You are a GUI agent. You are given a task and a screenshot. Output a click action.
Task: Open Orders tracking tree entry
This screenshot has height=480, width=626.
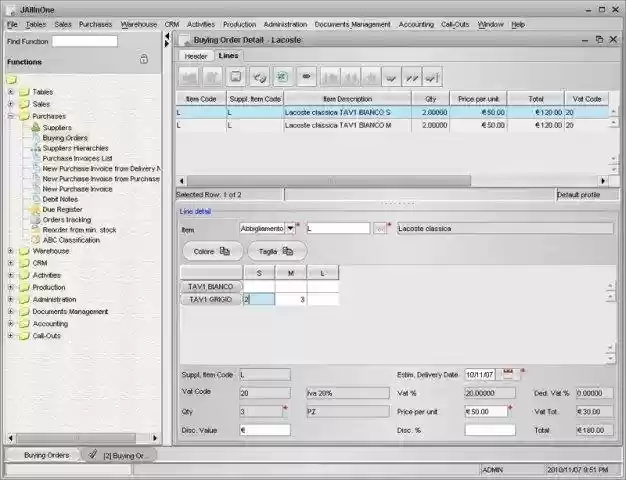67,220
